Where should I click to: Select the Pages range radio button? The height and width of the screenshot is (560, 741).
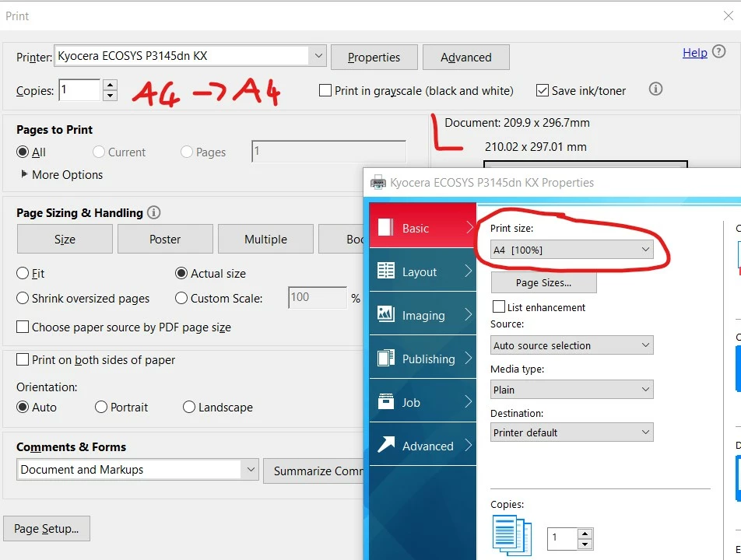click(x=187, y=152)
